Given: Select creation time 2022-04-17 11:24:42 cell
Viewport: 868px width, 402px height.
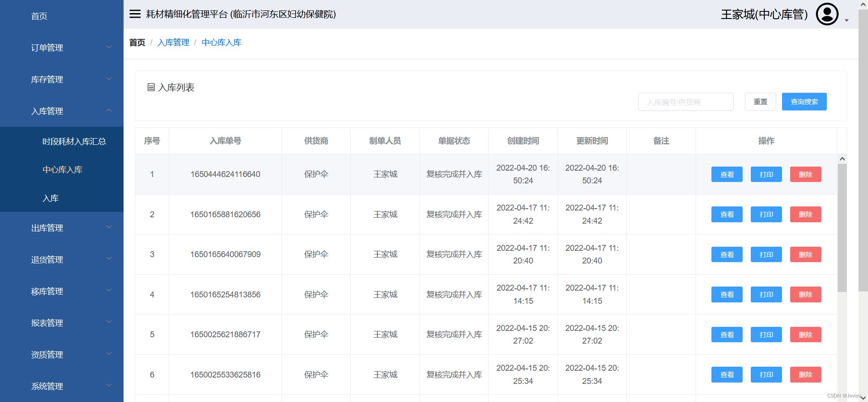Looking at the screenshot, I should click(x=523, y=214).
